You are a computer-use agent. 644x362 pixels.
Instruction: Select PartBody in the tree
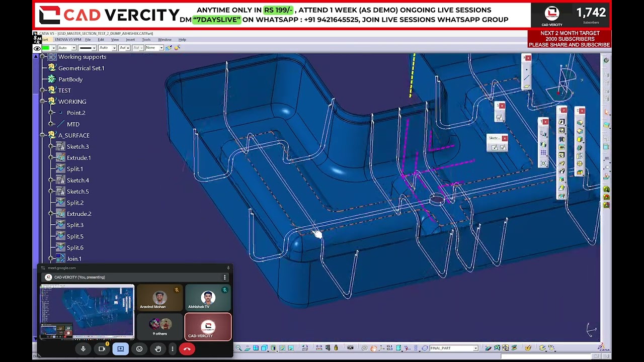[70, 79]
